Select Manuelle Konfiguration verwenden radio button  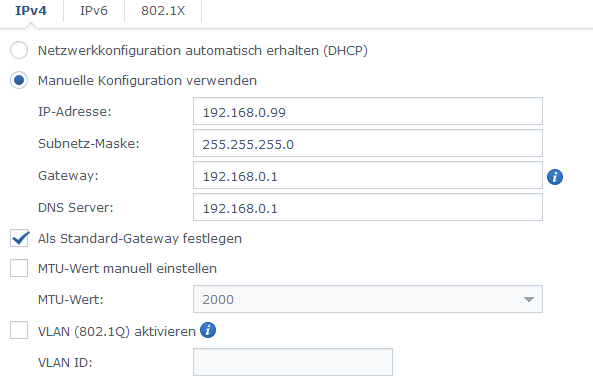click(19, 80)
